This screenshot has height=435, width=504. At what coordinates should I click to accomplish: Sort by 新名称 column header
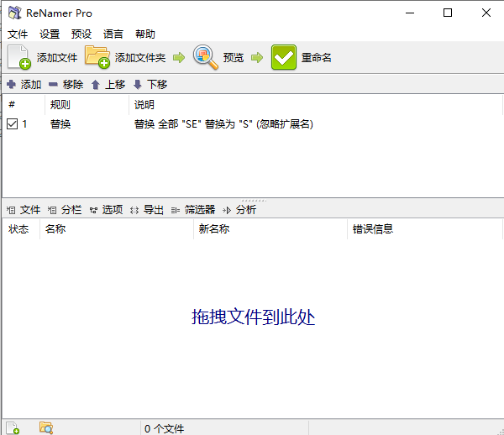click(x=270, y=229)
